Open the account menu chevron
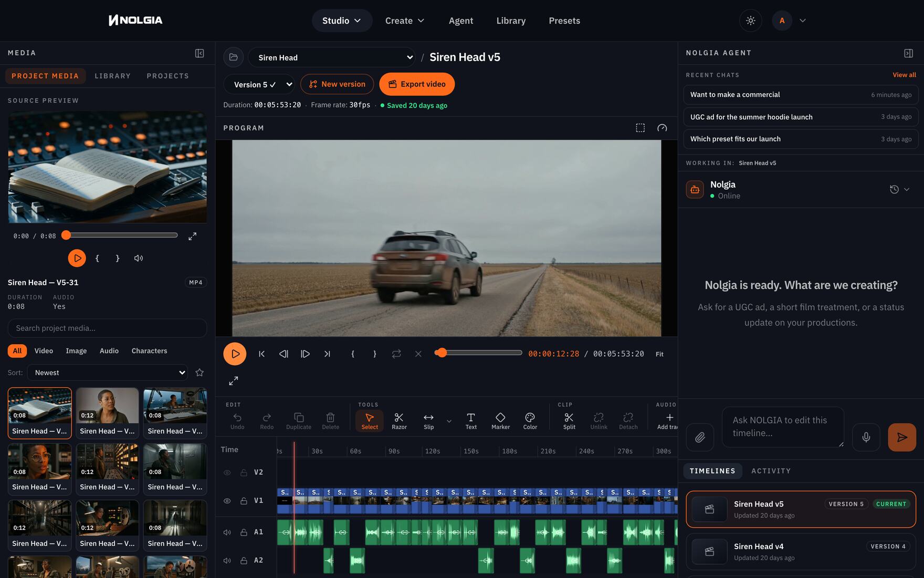 (x=803, y=20)
